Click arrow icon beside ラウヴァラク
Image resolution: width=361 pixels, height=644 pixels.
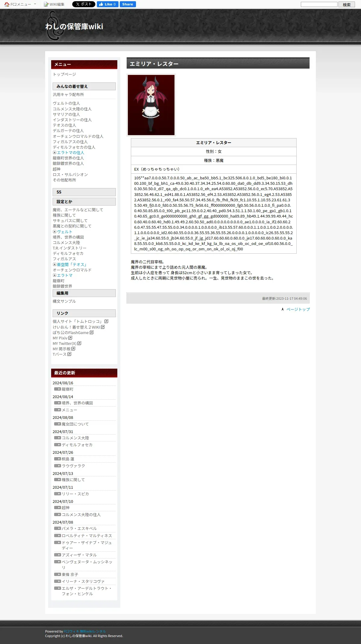pyautogui.click(x=57, y=466)
